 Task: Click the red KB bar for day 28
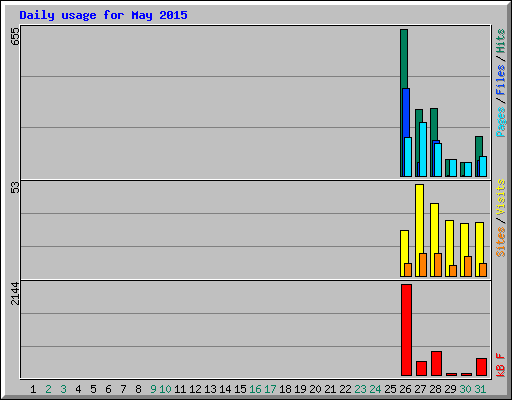click(436, 363)
